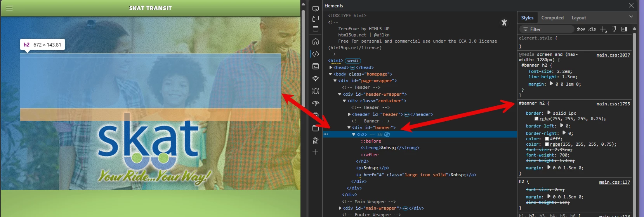Activate the inspect element picker tool
This screenshot has height=217, width=644.
316,9
